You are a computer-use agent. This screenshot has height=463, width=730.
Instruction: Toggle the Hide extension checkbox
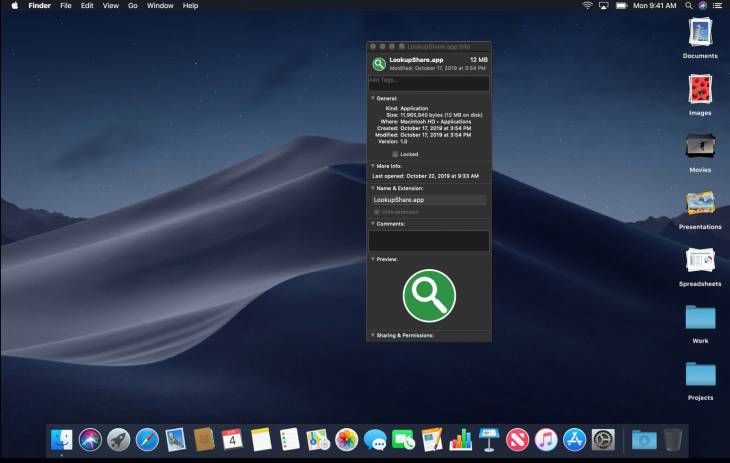(x=377, y=212)
